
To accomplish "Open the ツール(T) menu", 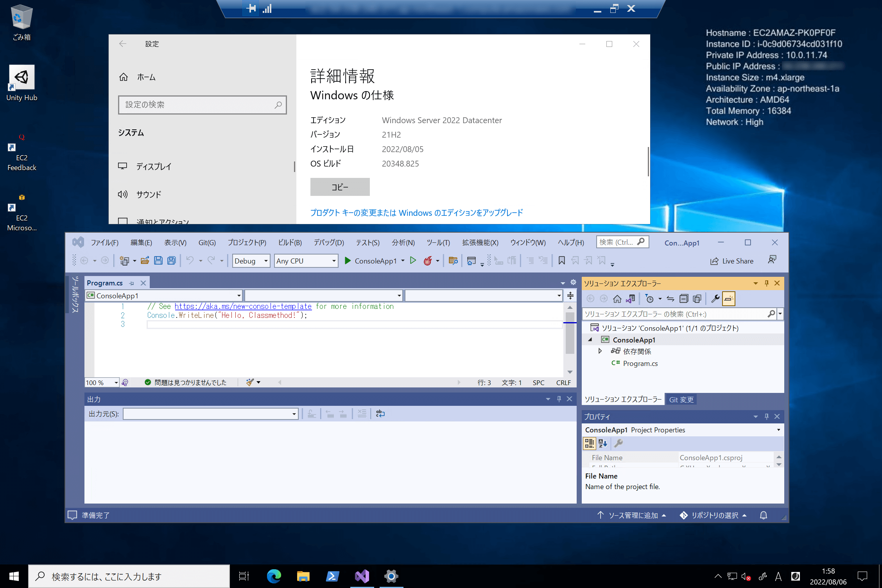I will pos(438,242).
